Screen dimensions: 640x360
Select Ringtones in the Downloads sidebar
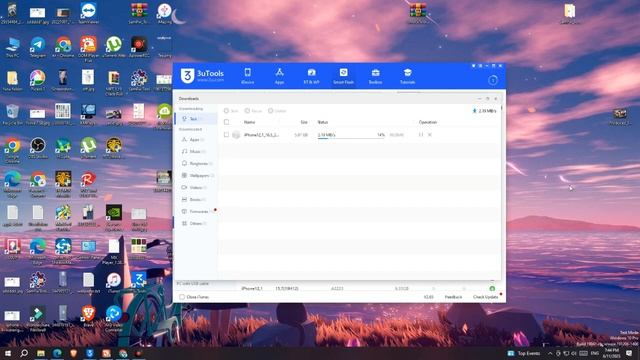tap(196, 163)
